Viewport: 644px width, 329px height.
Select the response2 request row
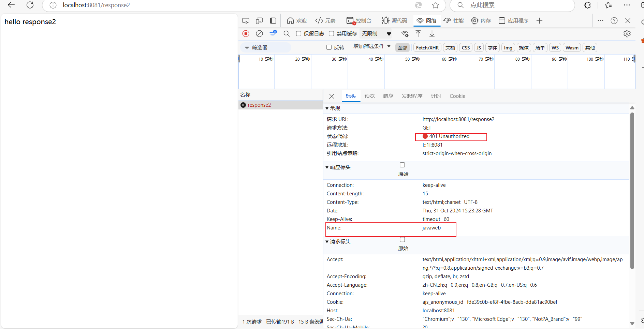coord(281,105)
